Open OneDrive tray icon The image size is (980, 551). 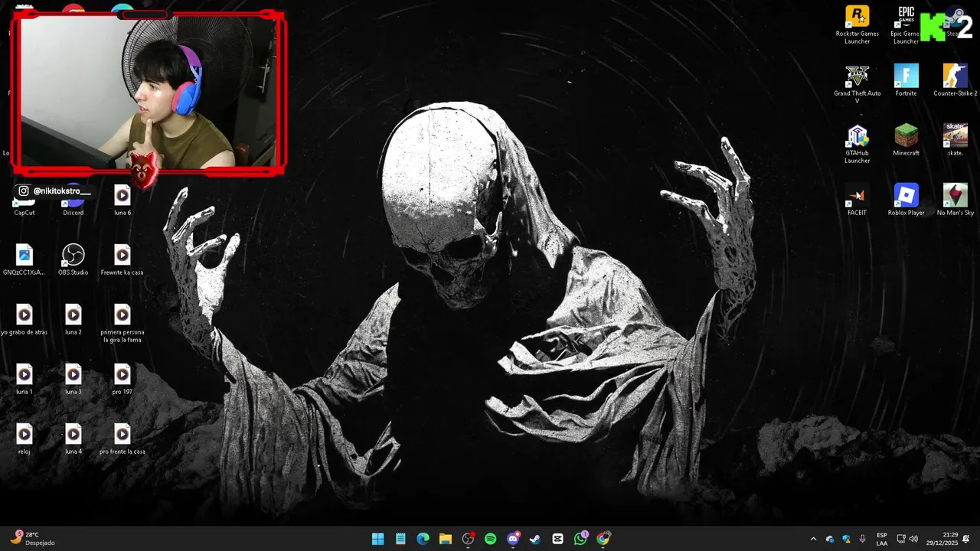pyautogui.click(x=830, y=539)
